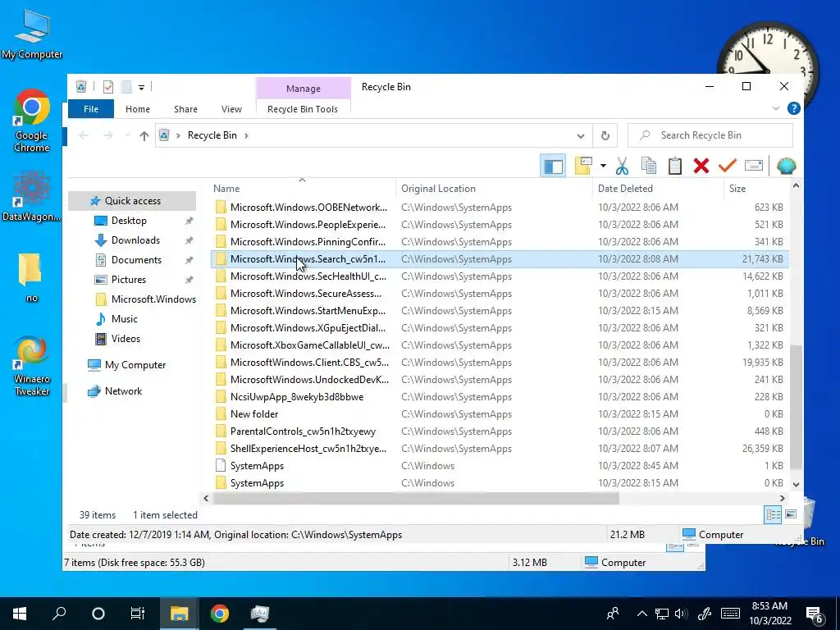Click the Properties quick access toolbar icon
Image resolution: width=840 pixels, height=630 pixels.
point(108,87)
